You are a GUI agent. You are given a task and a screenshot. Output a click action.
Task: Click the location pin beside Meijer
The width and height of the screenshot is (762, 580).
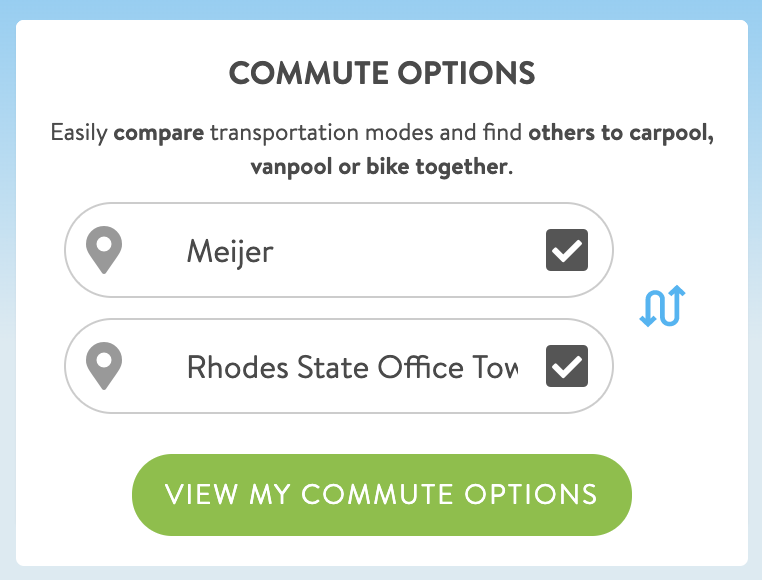point(104,250)
